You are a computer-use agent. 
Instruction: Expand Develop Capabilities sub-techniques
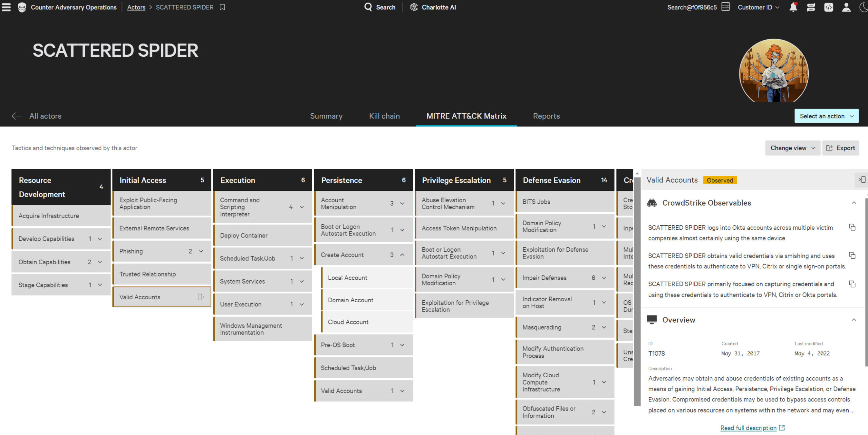pyautogui.click(x=100, y=239)
